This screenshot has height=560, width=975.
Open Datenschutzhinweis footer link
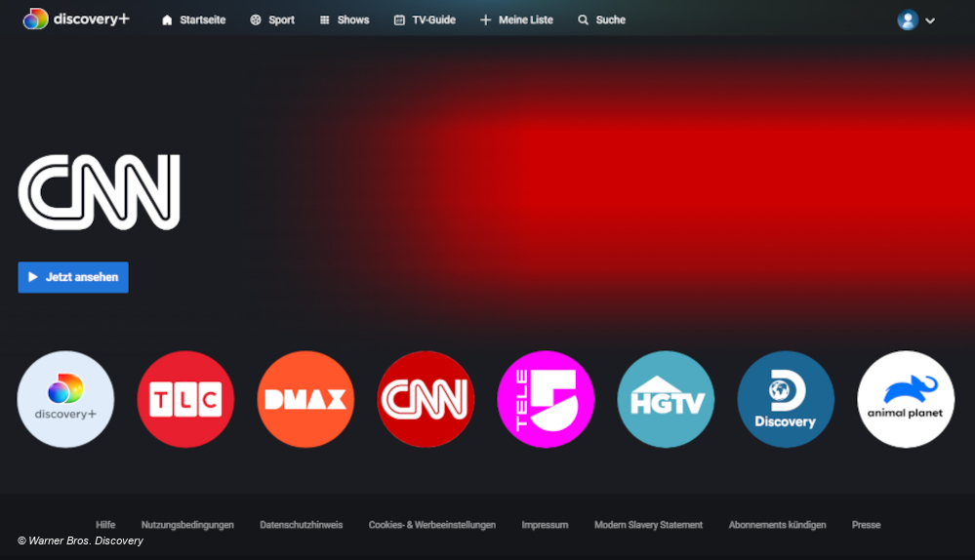click(301, 525)
